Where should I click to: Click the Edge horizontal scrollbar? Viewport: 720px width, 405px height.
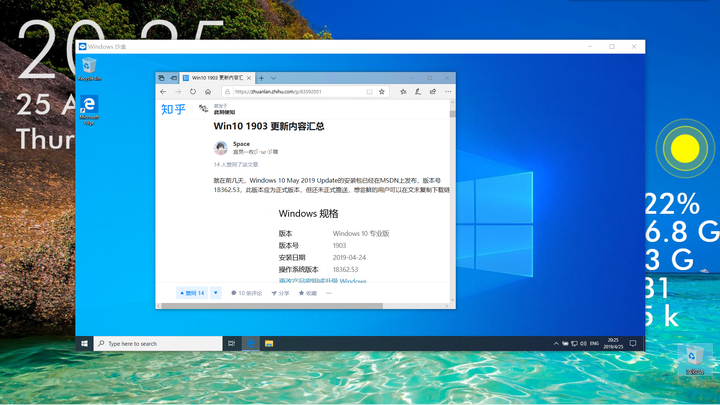coord(272,306)
